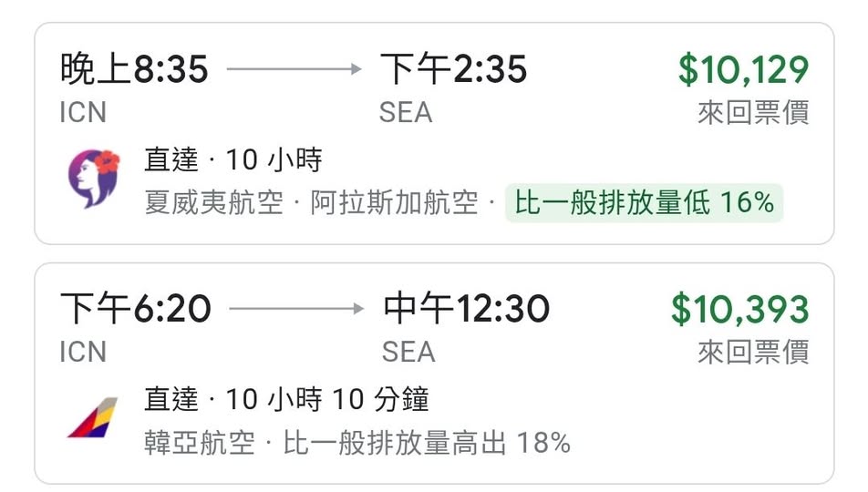Click the 直達 · 10 小時 duration text
This screenshot has width=868, height=492.
pyautogui.click(x=233, y=161)
